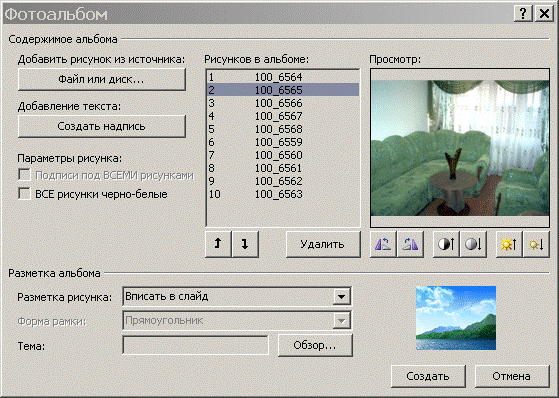Increase picture brightness
This screenshot has width=559, height=398.
[509, 244]
